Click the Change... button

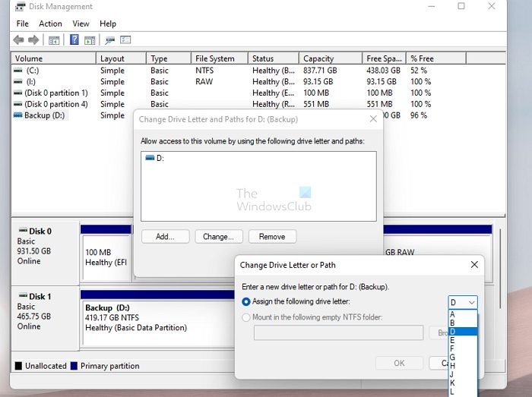pyautogui.click(x=219, y=236)
